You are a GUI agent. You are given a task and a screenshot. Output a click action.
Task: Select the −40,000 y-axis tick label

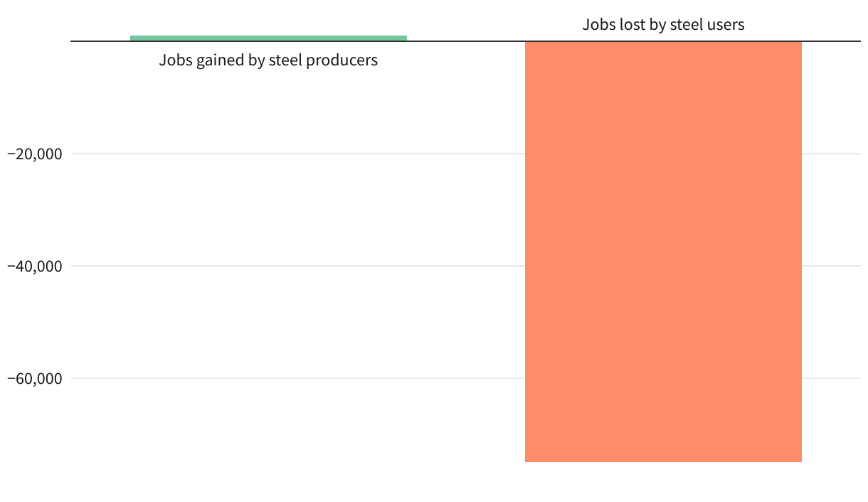click(35, 266)
